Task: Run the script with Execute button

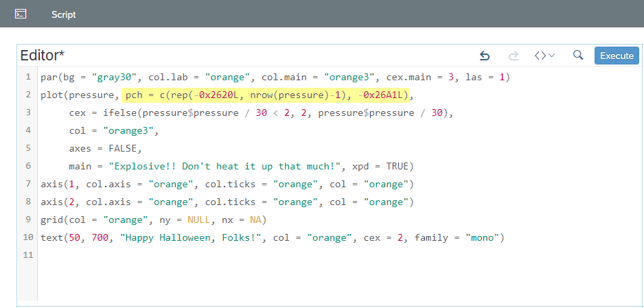Action: 617,56
